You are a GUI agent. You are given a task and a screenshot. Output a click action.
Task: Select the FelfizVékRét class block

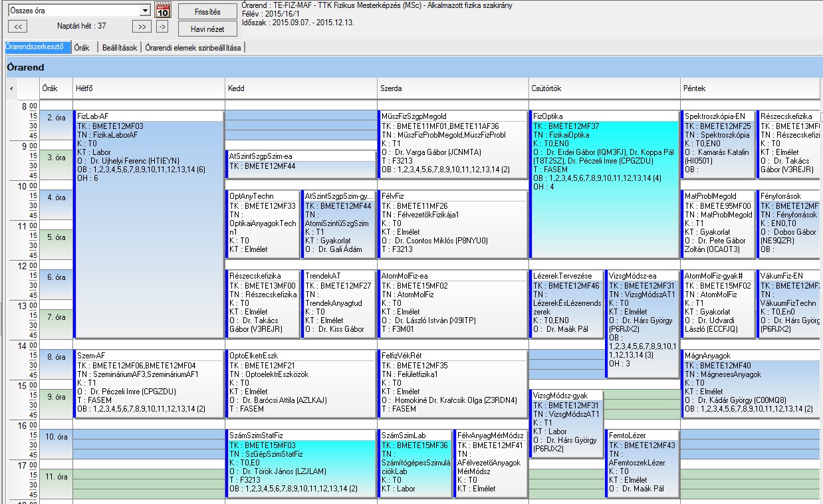coord(453,384)
